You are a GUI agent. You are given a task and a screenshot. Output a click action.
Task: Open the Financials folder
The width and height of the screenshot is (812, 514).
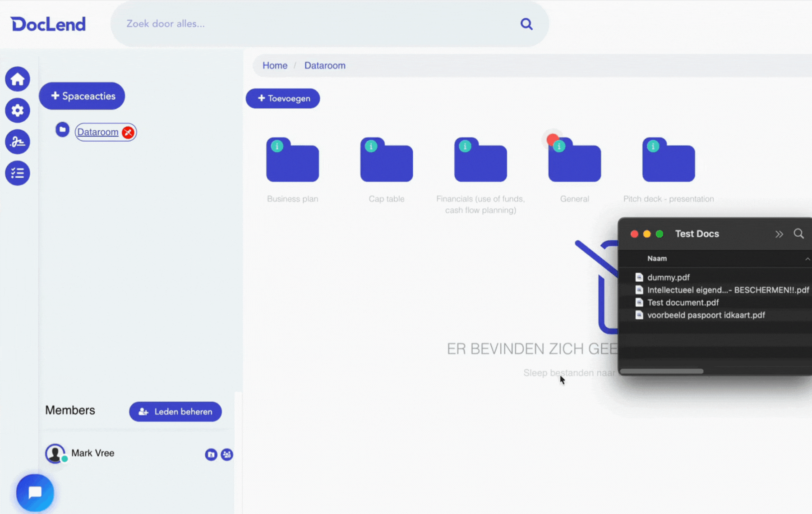480,160
